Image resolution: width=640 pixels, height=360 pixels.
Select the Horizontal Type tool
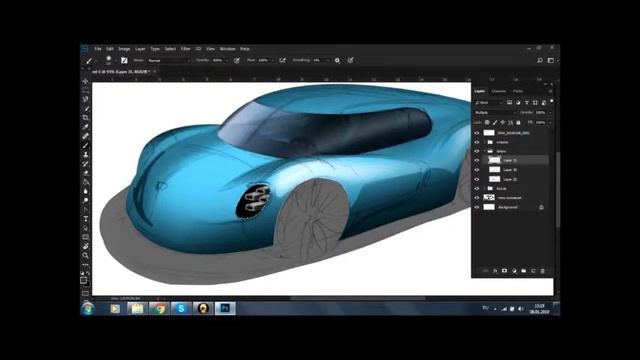coord(85,219)
